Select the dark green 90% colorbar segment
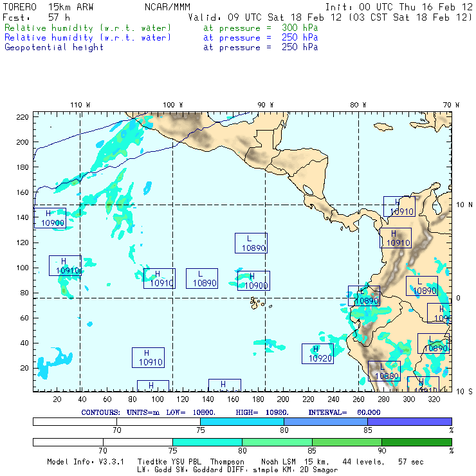This screenshot has width=476, height=476. (x=416, y=442)
